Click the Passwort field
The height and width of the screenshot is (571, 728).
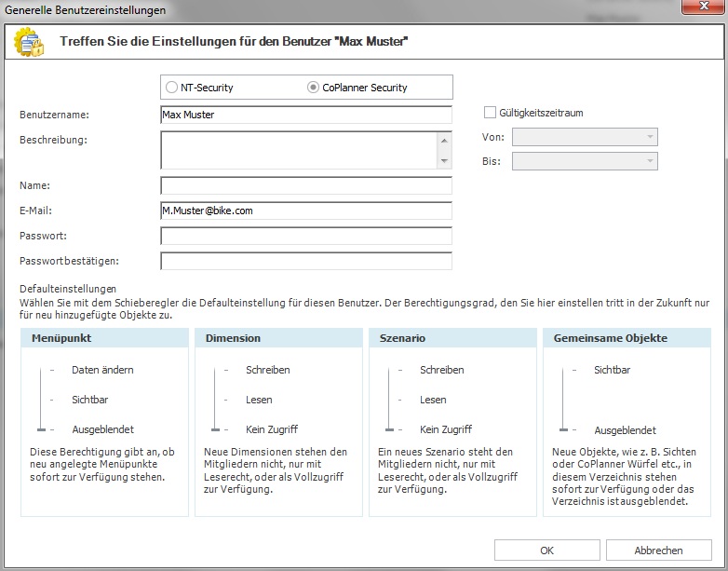[x=306, y=236]
